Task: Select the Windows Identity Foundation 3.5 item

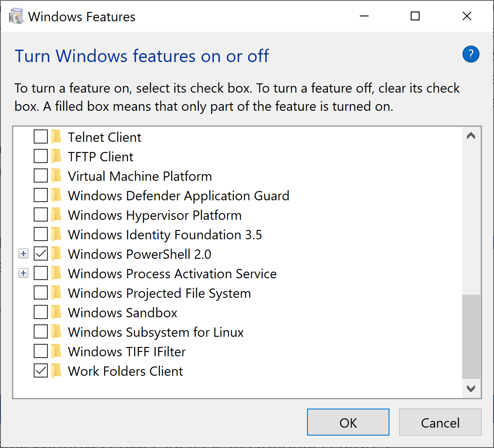Action: pos(165,235)
